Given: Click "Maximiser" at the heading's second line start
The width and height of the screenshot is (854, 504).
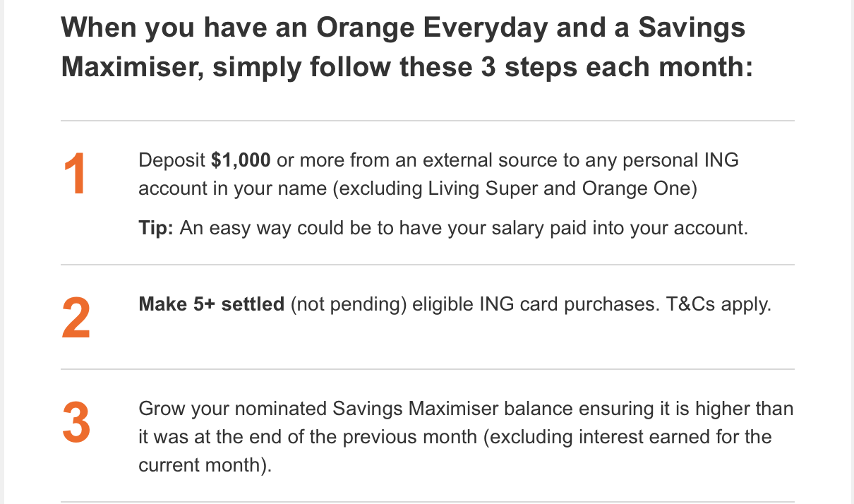Looking at the screenshot, I should pos(132,67).
